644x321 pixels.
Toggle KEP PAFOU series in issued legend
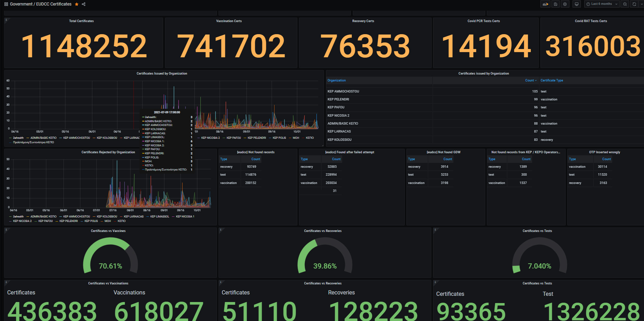[233, 138]
